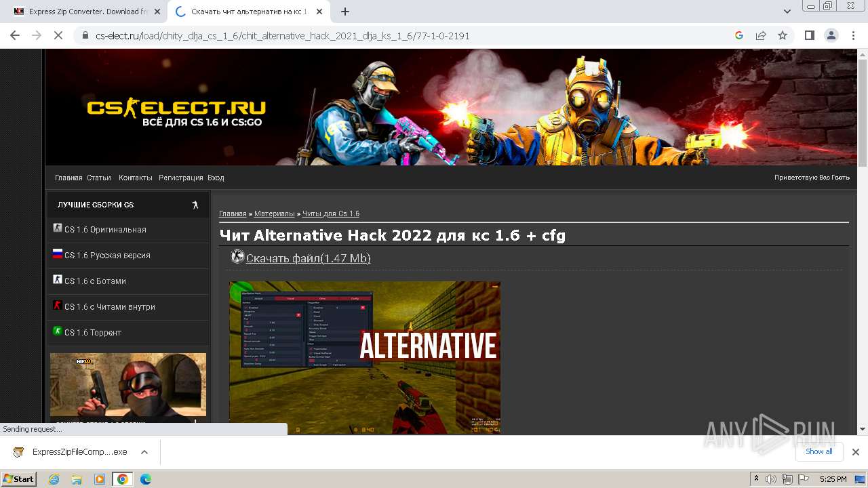The image size is (868, 488).
Task: Open media player taskbar icon
Action: 100,479
